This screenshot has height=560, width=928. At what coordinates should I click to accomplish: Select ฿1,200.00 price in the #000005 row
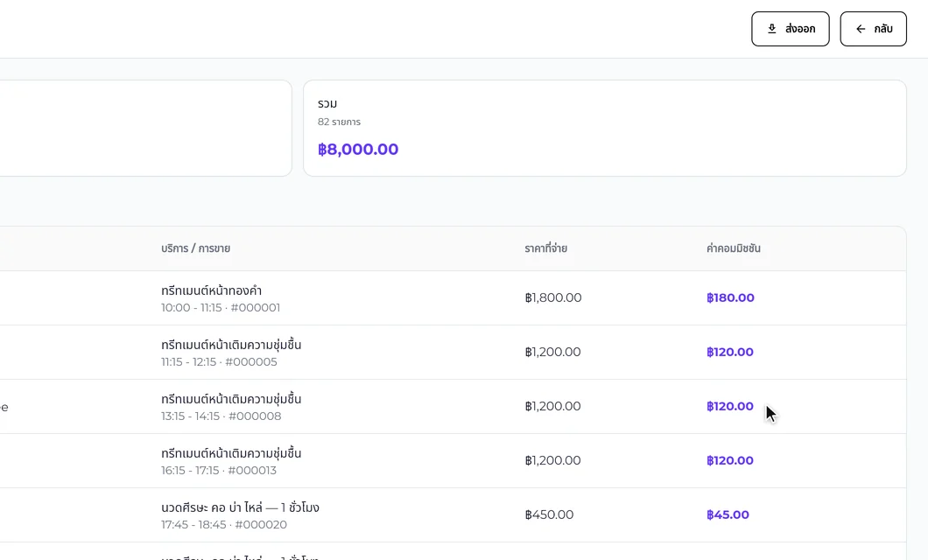point(552,353)
